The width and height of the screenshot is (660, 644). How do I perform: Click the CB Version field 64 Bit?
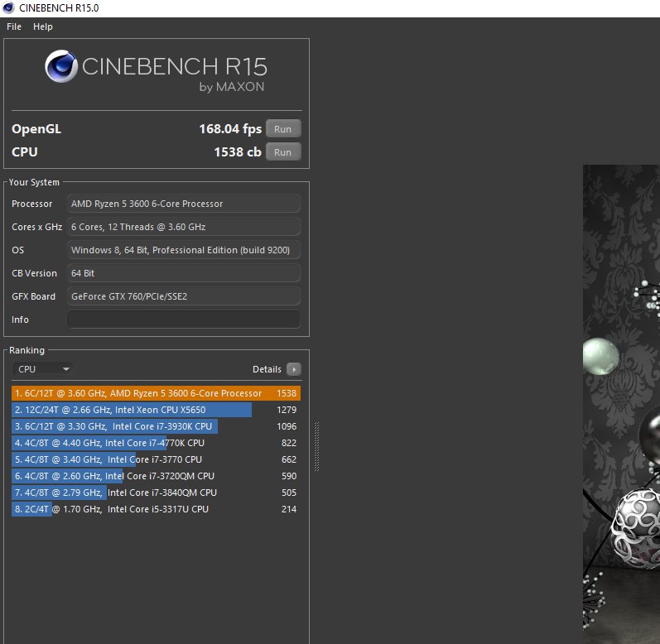[184, 273]
